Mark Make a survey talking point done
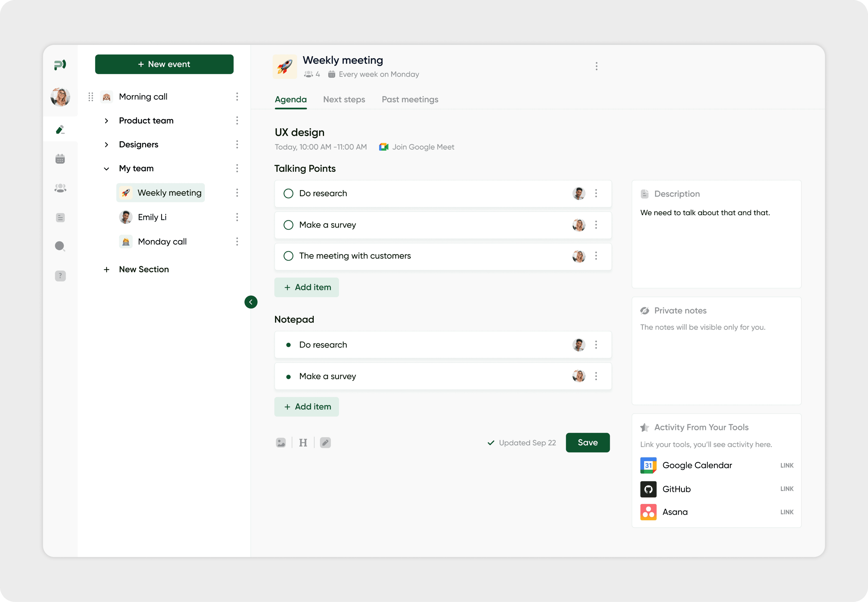Viewport: 868px width, 602px height. (x=288, y=225)
